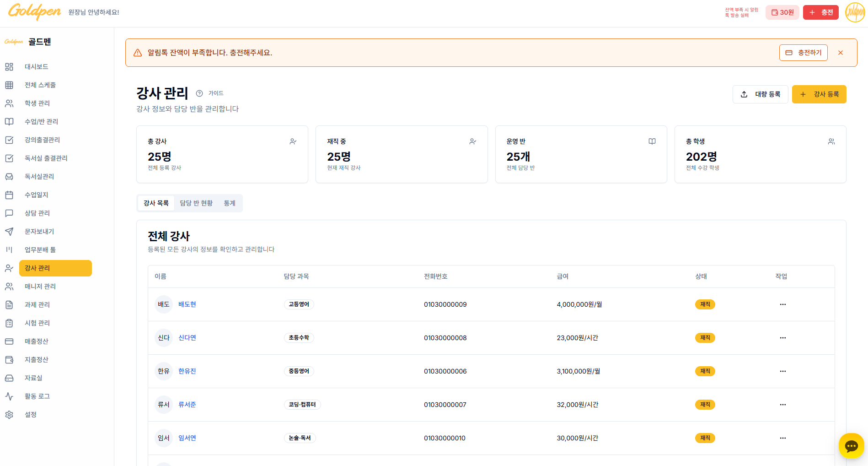The width and height of the screenshot is (868, 466).
Task: Click the dashboard grid icon in sidebar
Action: pyautogui.click(x=9, y=67)
